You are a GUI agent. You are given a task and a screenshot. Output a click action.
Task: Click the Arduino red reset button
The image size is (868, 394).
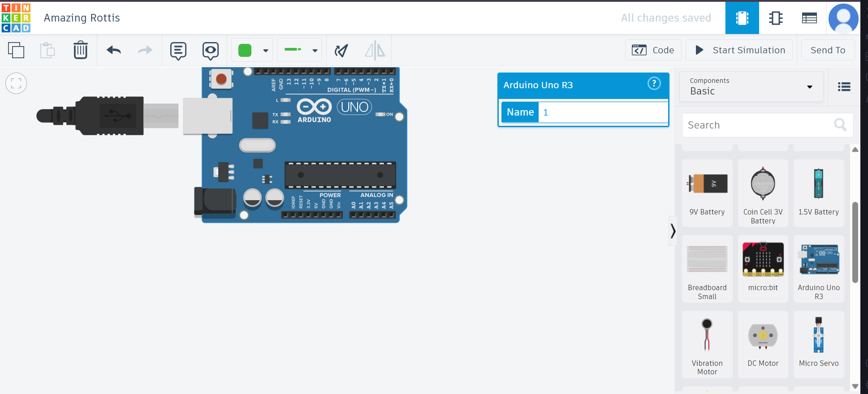[221, 79]
